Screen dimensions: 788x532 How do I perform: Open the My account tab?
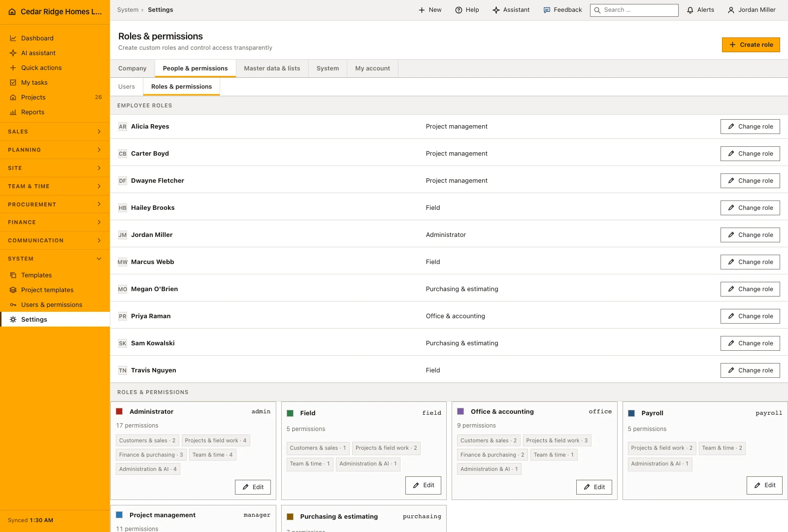coord(372,68)
